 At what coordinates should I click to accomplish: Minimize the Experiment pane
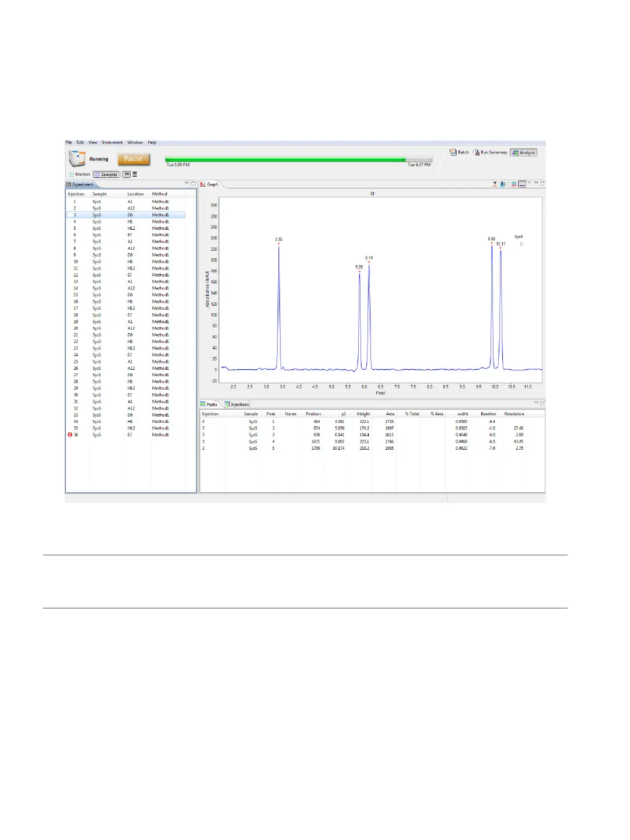coord(187,183)
